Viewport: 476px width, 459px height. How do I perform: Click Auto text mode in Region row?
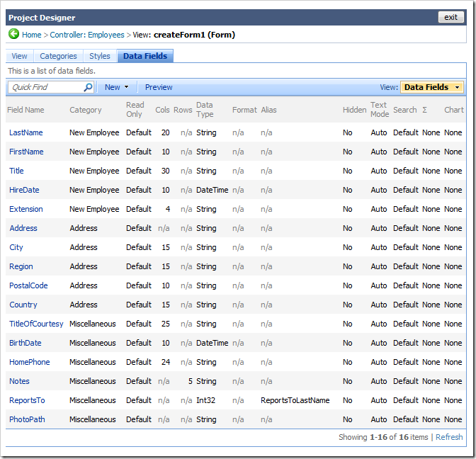click(x=379, y=266)
